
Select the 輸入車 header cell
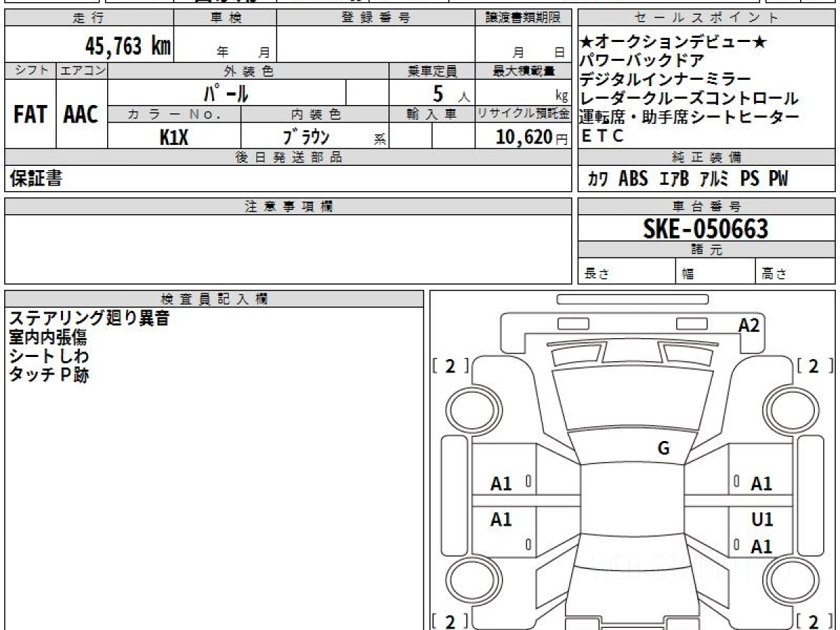pyautogui.click(x=432, y=114)
